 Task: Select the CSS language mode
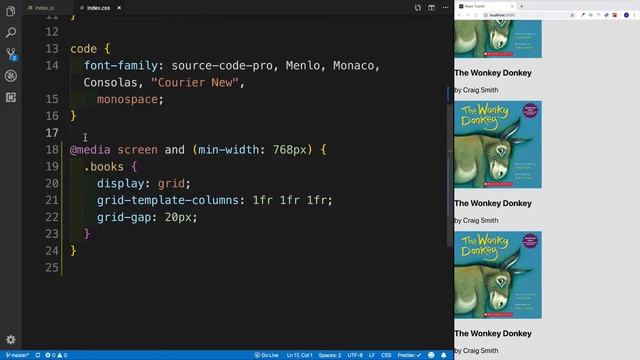pos(386,355)
